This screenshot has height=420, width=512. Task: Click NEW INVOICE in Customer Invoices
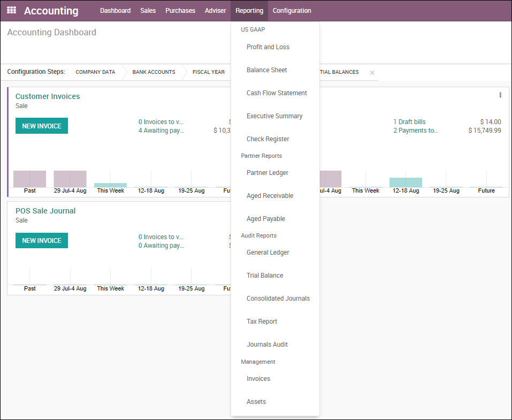[x=42, y=126]
